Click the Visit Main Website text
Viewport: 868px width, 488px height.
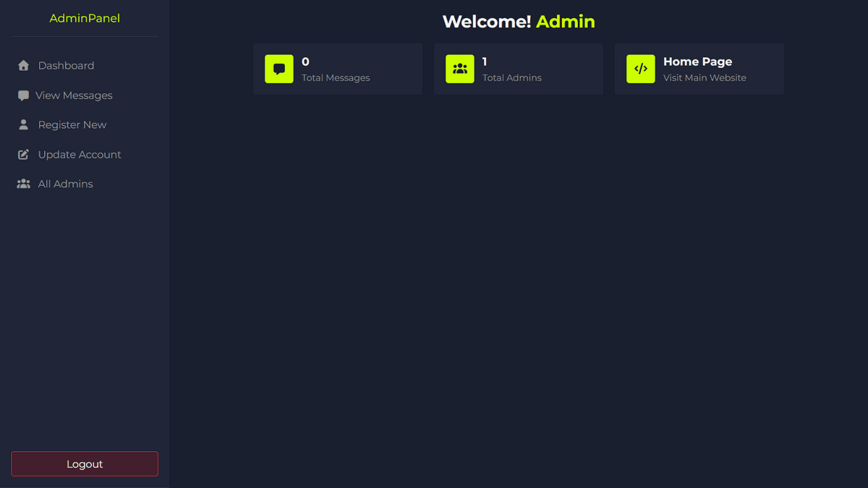(705, 78)
